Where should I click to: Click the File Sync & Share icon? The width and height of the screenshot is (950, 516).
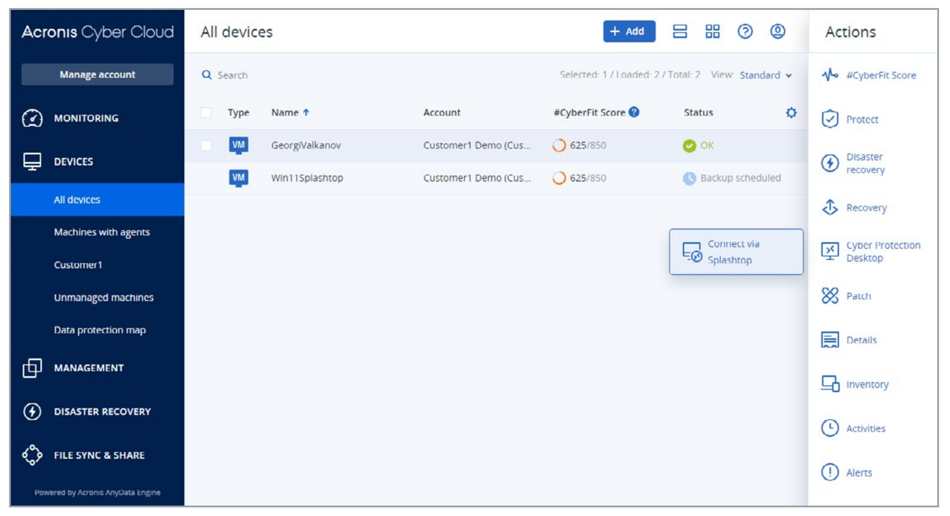click(x=32, y=455)
